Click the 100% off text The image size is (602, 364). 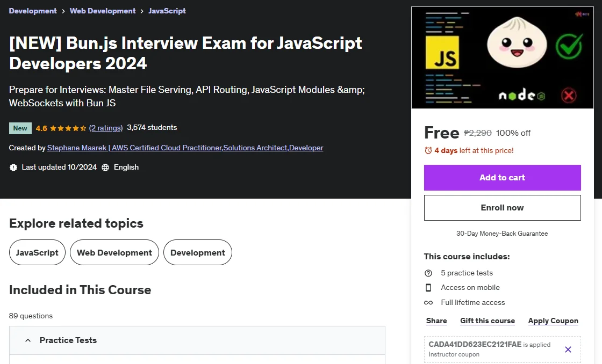pos(513,133)
